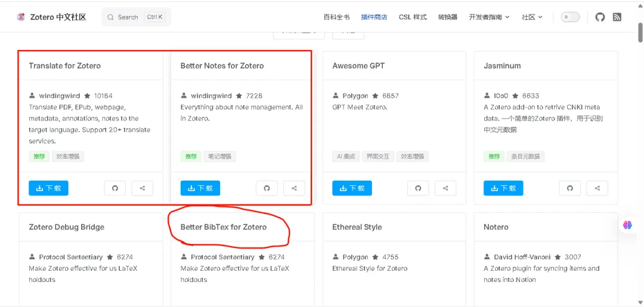Click Ctrl K shortcut badge in search

(155, 17)
